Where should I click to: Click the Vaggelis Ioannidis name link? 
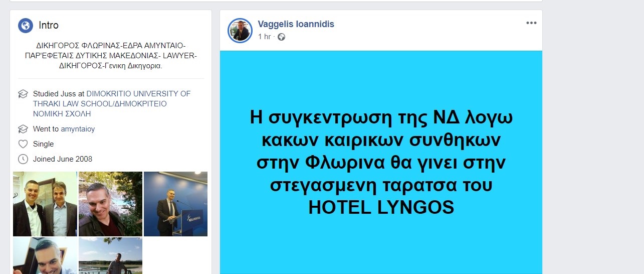point(296,24)
